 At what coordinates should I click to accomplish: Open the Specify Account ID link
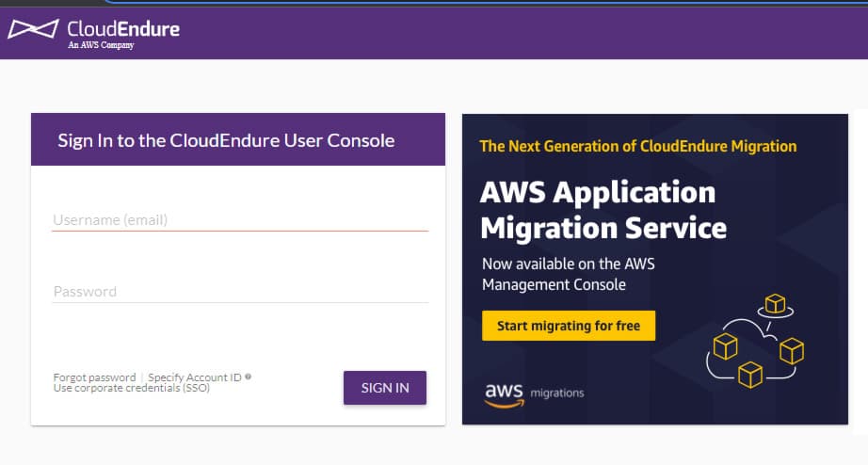click(195, 377)
